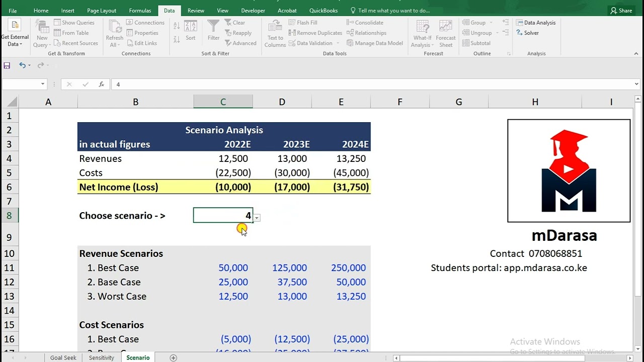Toggle the Filter funnel
The width and height of the screenshot is (644, 362).
tap(213, 31)
